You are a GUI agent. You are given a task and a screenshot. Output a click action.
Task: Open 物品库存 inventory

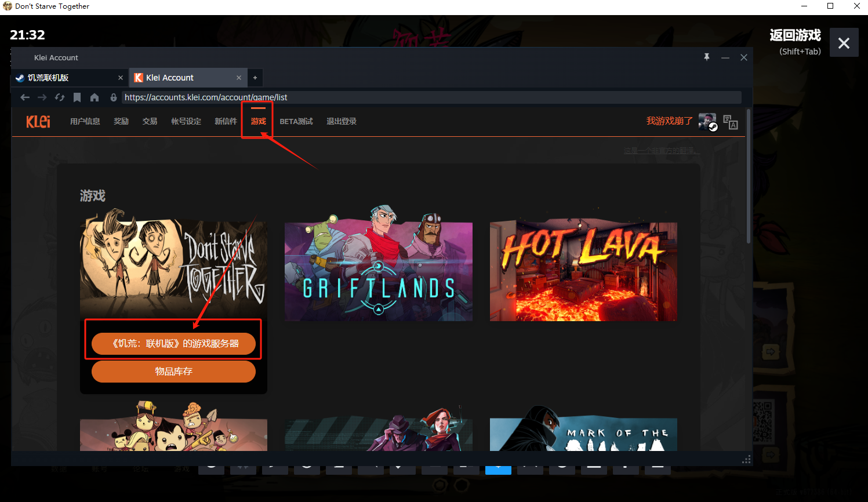coord(173,372)
